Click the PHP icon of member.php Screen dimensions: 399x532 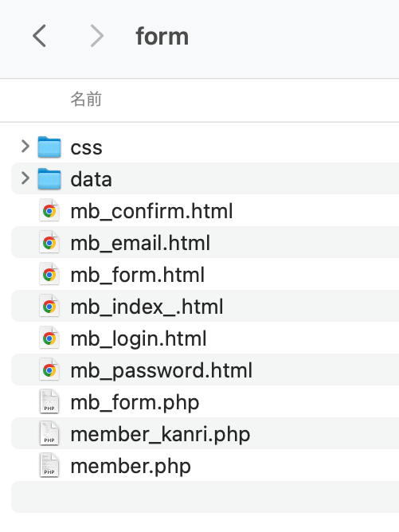pyautogui.click(x=49, y=465)
